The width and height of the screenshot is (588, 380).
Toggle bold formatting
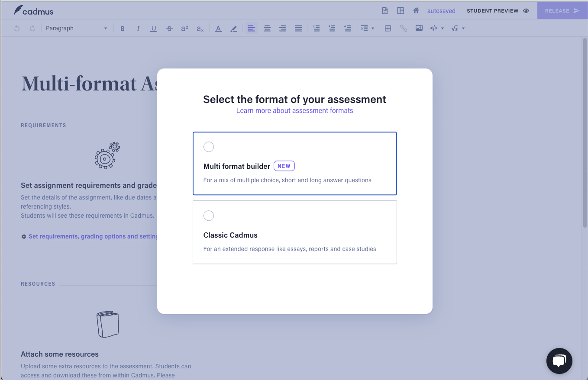tap(123, 29)
